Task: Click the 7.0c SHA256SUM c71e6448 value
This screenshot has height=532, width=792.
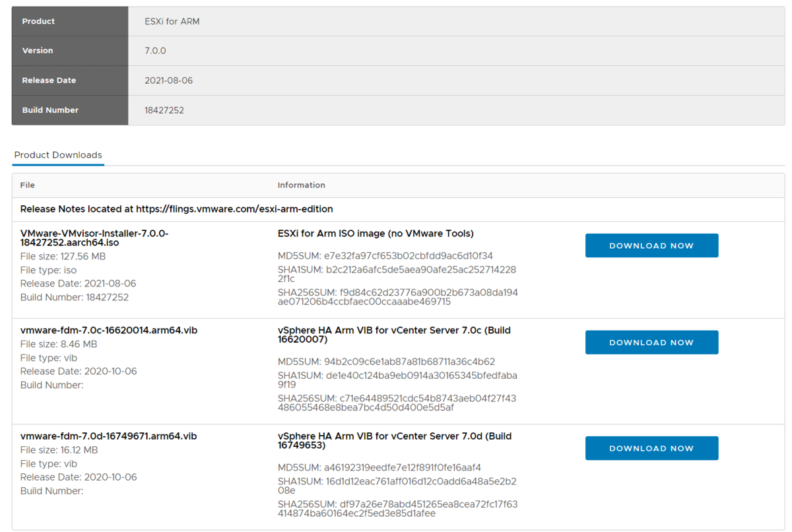Action: click(x=397, y=403)
